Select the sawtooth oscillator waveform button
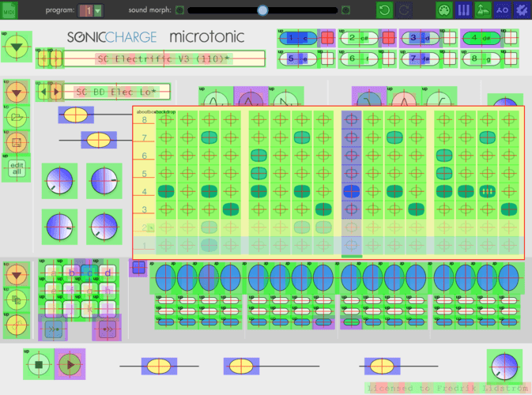The width and height of the screenshot is (532, 395). point(285,96)
